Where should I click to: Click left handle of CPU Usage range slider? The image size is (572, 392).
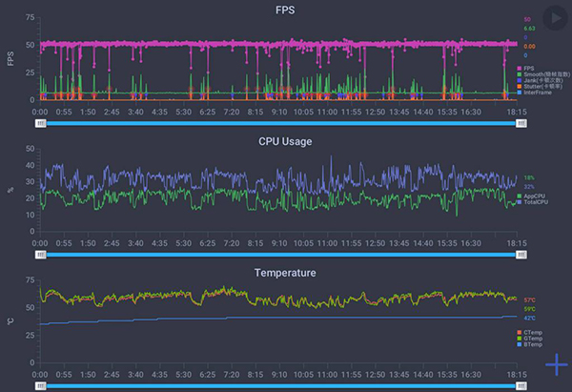40,255
